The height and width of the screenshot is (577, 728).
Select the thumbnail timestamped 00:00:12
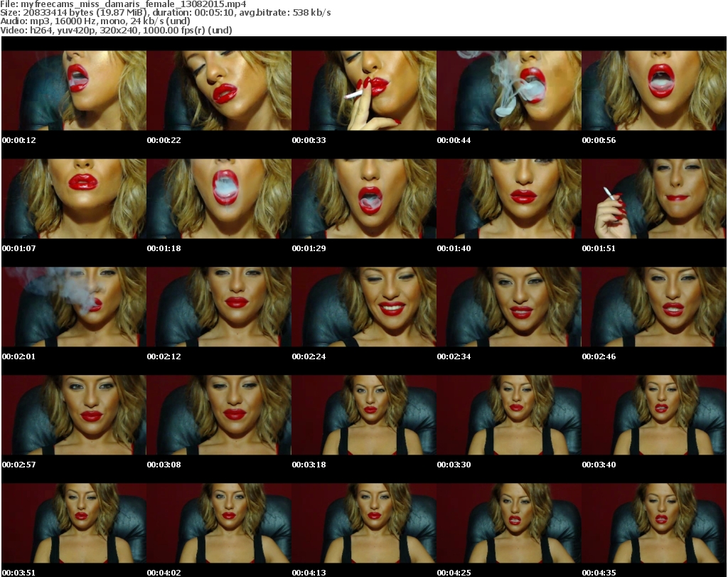(74, 90)
